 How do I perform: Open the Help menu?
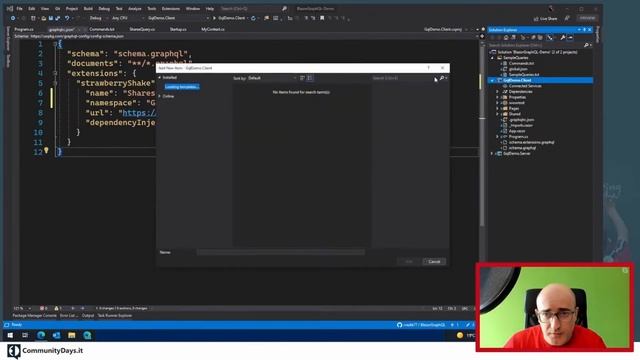209,9
